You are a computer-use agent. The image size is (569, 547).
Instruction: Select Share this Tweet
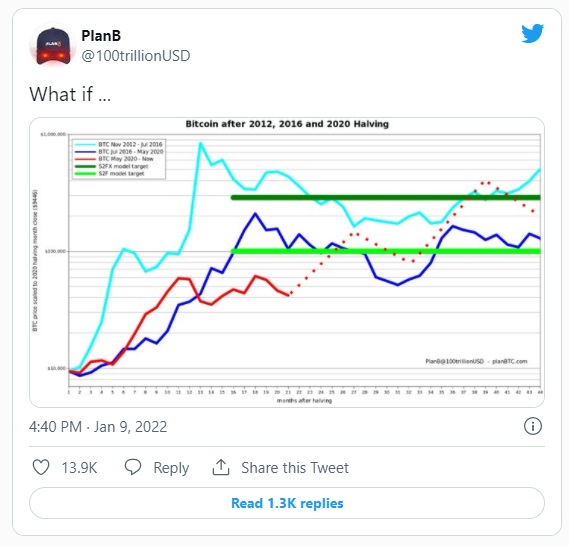tap(295, 468)
